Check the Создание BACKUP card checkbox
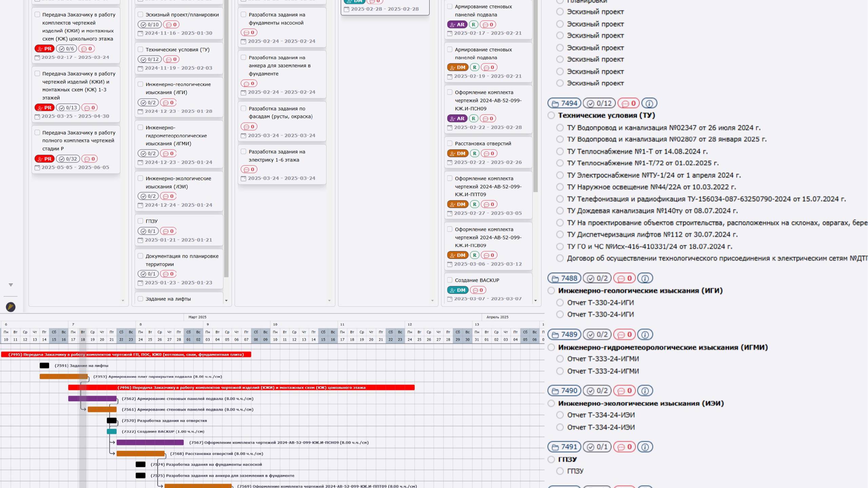The image size is (868, 488). point(450,280)
